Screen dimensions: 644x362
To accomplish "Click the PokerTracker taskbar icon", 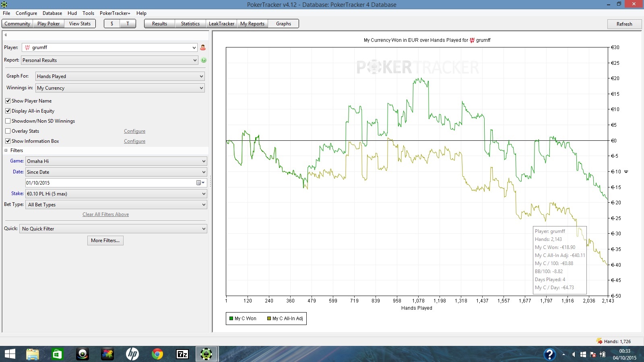I will point(206,354).
